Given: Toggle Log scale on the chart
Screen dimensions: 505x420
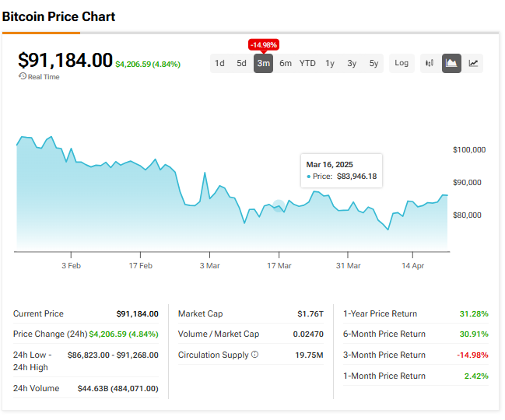Looking at the screenshot, I should click(x=402, y=63).
